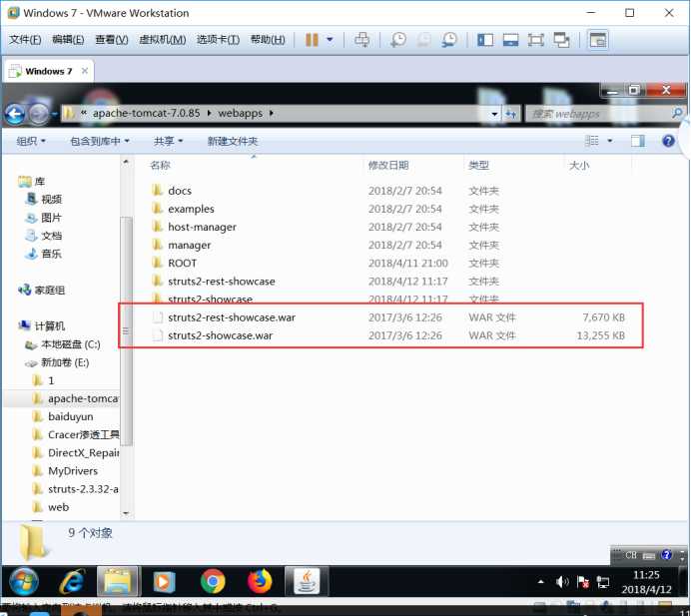Screen dimensions: 691x616
Task: Click the navigation pane scrollbar thumb
Action: coord(126,330)
